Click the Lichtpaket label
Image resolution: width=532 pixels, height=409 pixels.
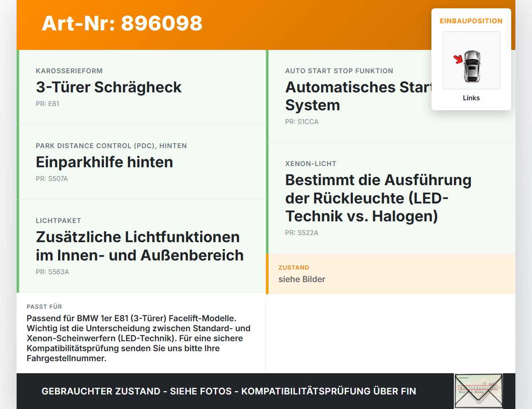(x=58, y=221)
